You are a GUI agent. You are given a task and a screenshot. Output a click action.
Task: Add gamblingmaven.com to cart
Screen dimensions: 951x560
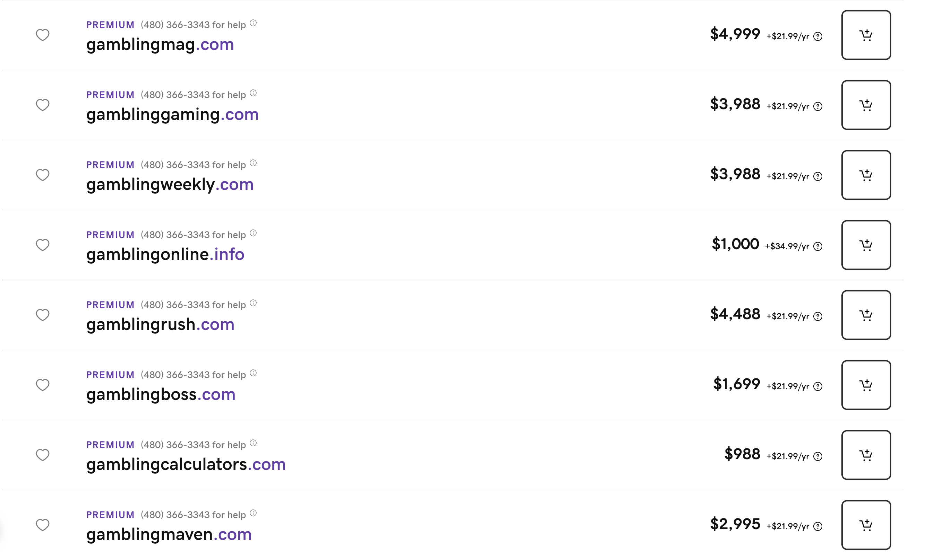click(x=866, y=525)
